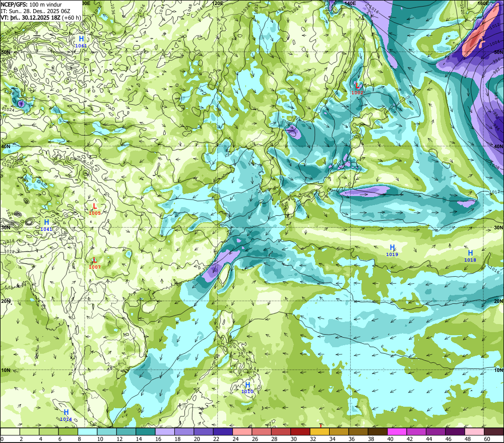Pick the light pink 24–26 legend swatch

(242, 431)
